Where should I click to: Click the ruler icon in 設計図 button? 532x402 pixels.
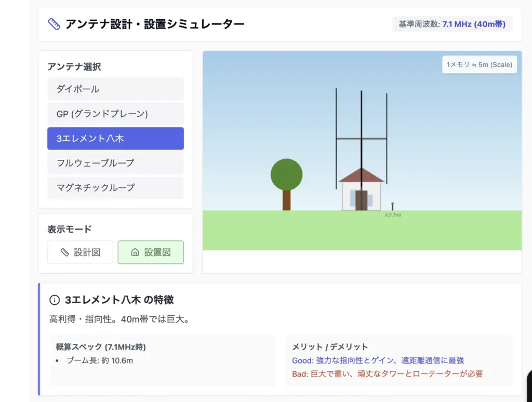(65, 252)
